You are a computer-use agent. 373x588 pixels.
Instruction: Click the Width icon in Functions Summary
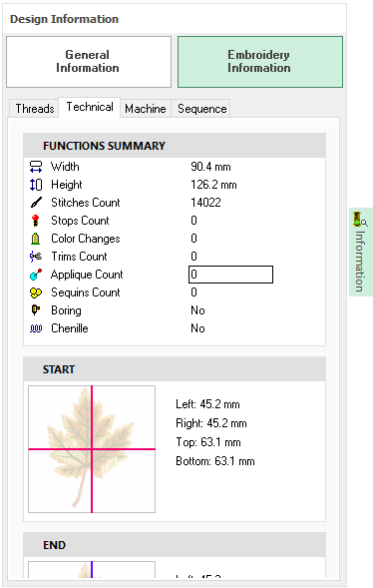point(36,167)
